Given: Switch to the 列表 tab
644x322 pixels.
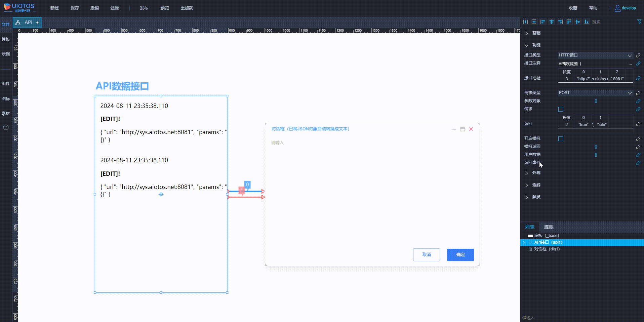Looking at the screenshot, I should 530,227.
